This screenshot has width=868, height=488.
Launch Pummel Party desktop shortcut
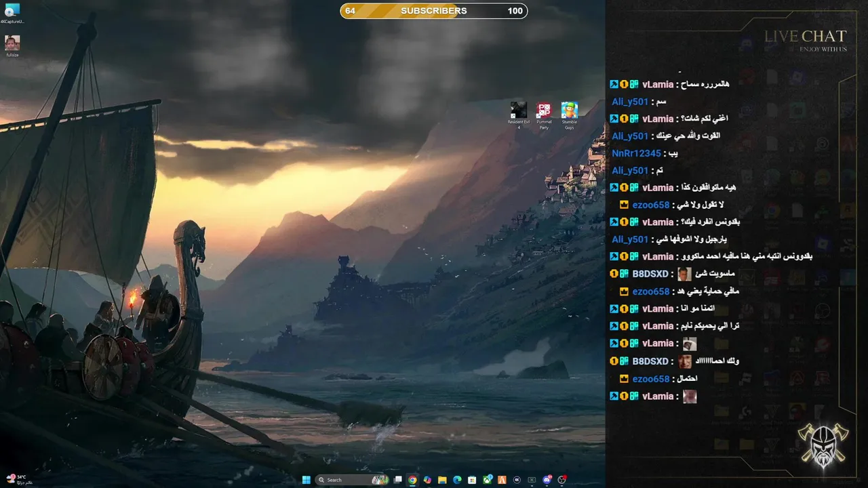tap(544, 115)
